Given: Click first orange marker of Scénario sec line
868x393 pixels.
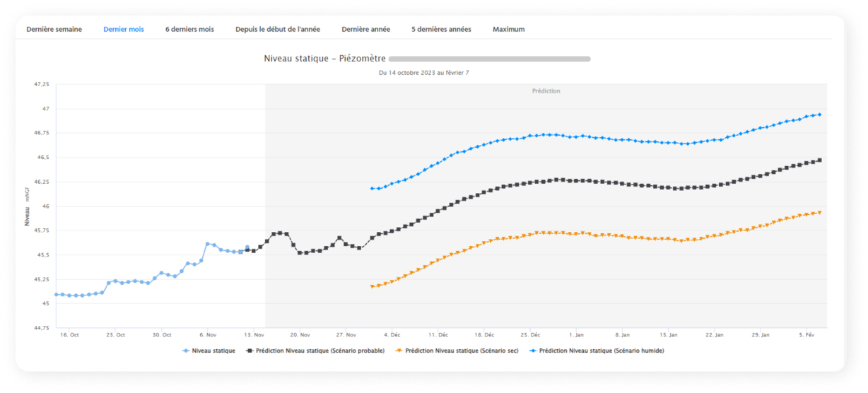Looking at the screenshot, I should pos(372,286).
